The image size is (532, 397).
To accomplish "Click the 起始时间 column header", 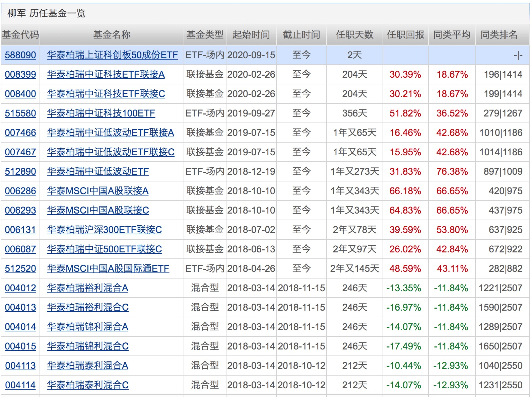I will point(251,35).
